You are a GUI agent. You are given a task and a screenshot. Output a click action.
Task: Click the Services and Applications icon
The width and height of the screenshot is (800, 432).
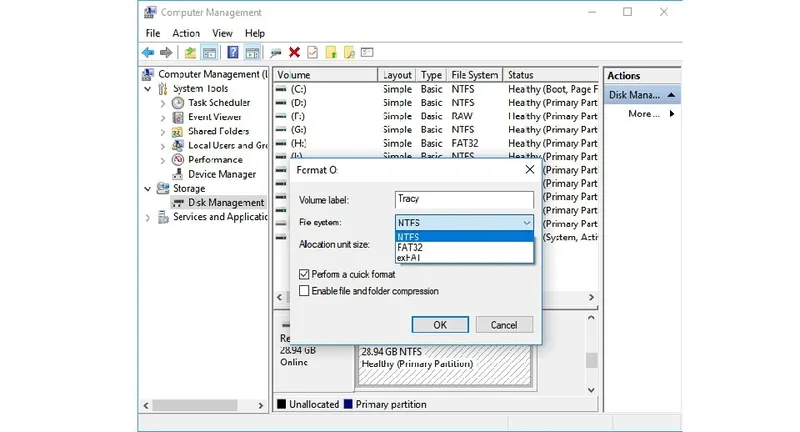tap(163, 217)
